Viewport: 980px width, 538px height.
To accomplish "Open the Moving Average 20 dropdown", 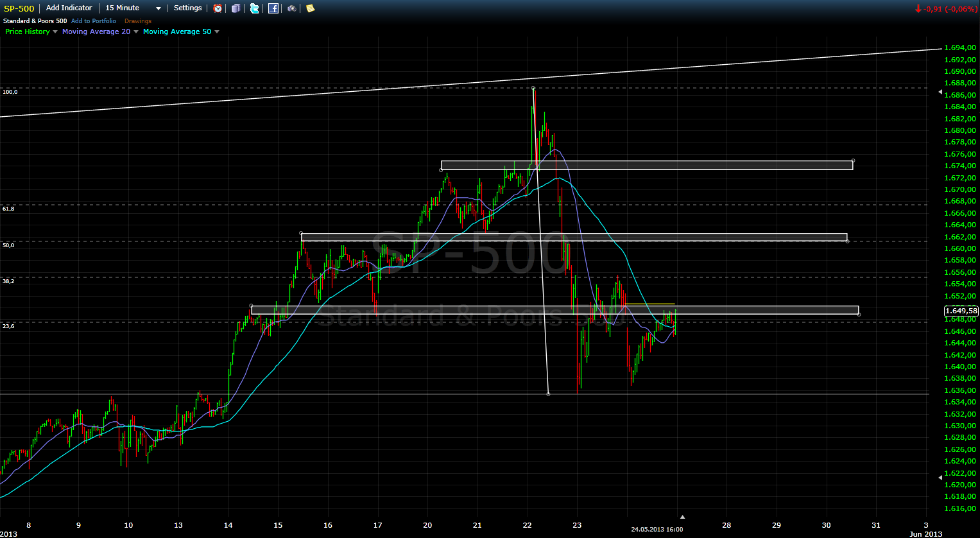I will click(x=136, y=32).
